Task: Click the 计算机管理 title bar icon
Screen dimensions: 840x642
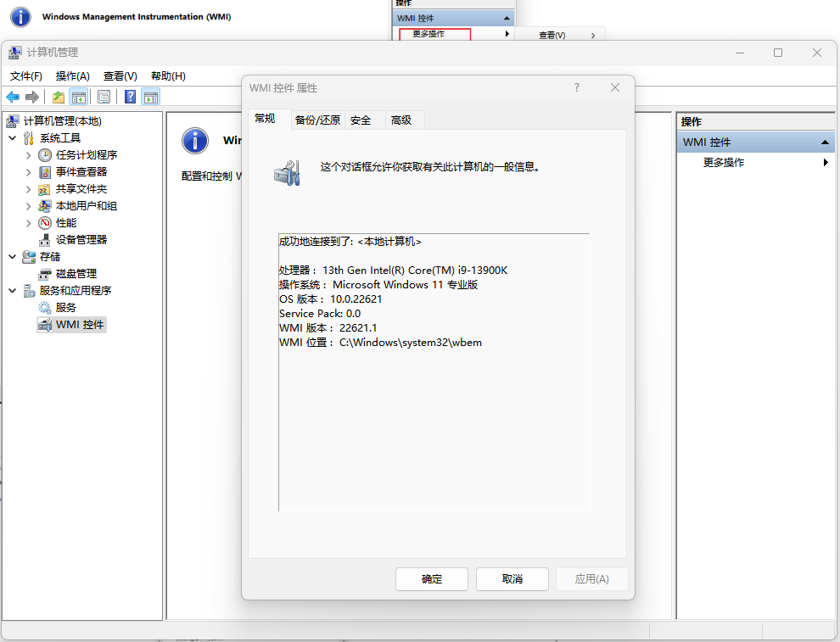Action: coord(15,53)
